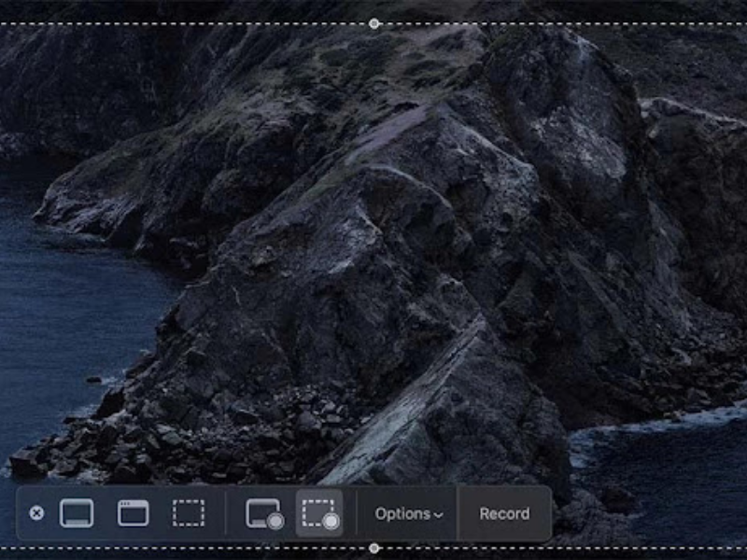Click top edge selection handle
The width and height of the screenshot is (747, 560).
(x=374, y=23)
